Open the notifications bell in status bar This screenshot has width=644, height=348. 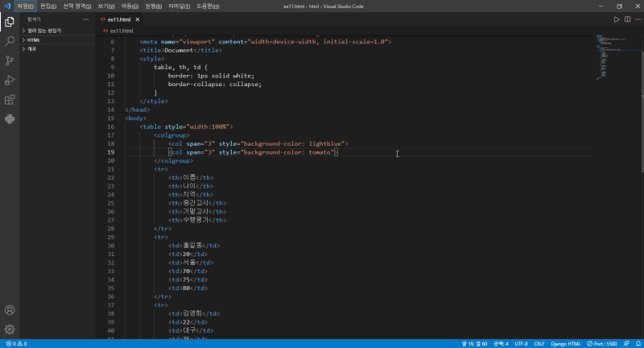click(x=638, y=343)
